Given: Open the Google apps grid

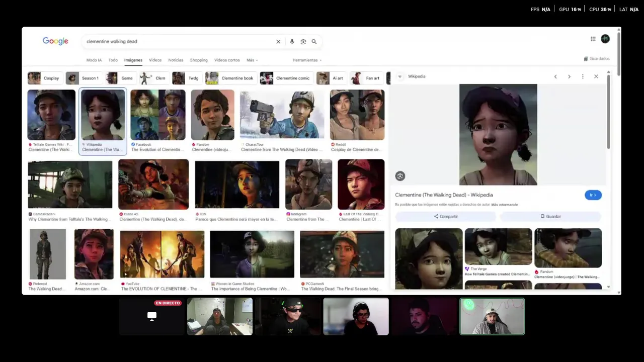Looking at the screenshot, I should (593, 39).
